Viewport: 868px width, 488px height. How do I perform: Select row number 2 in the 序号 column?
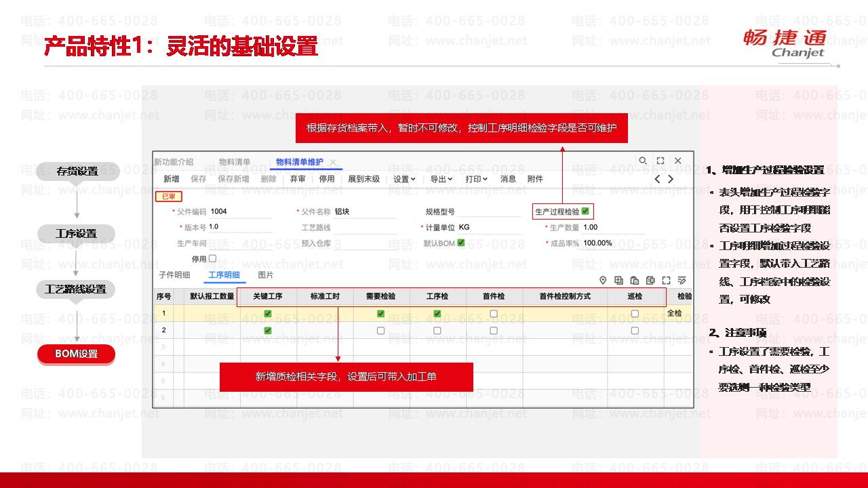163,330
